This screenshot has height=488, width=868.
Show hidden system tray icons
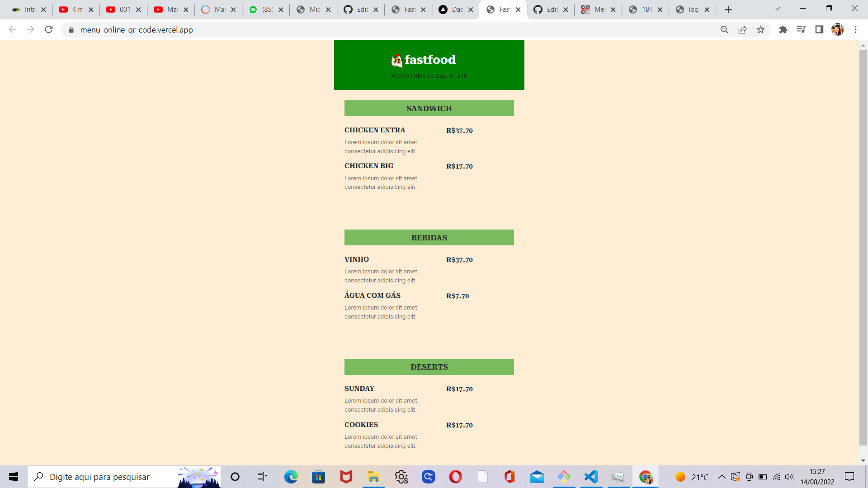tap(722, 477)
